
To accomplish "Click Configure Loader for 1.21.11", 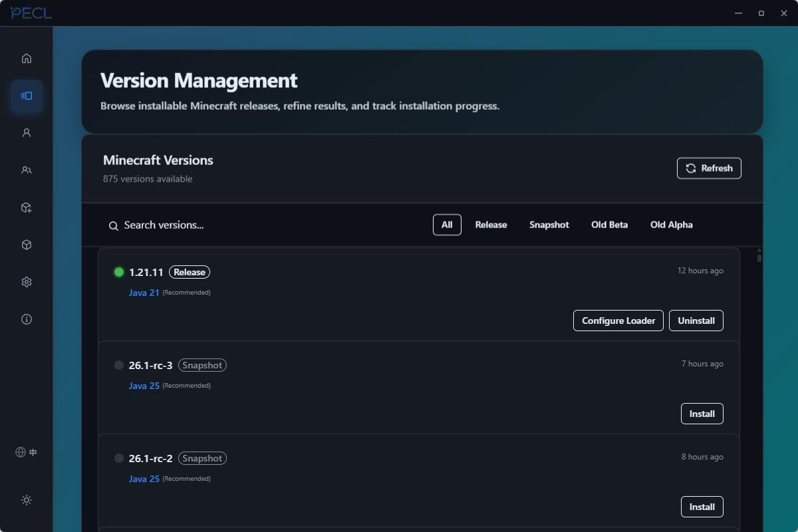I will 618,321.
